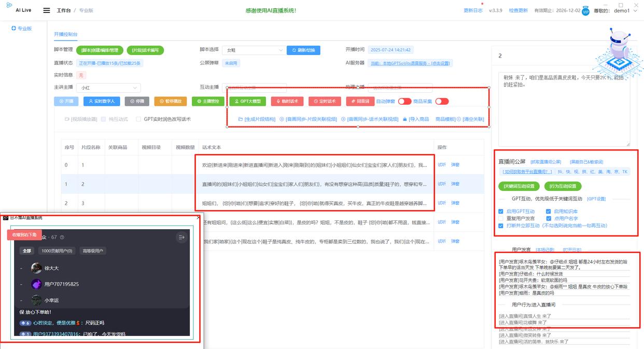Click [行为互动]设置 button
The image size is (644, 349).
(563, 186)
